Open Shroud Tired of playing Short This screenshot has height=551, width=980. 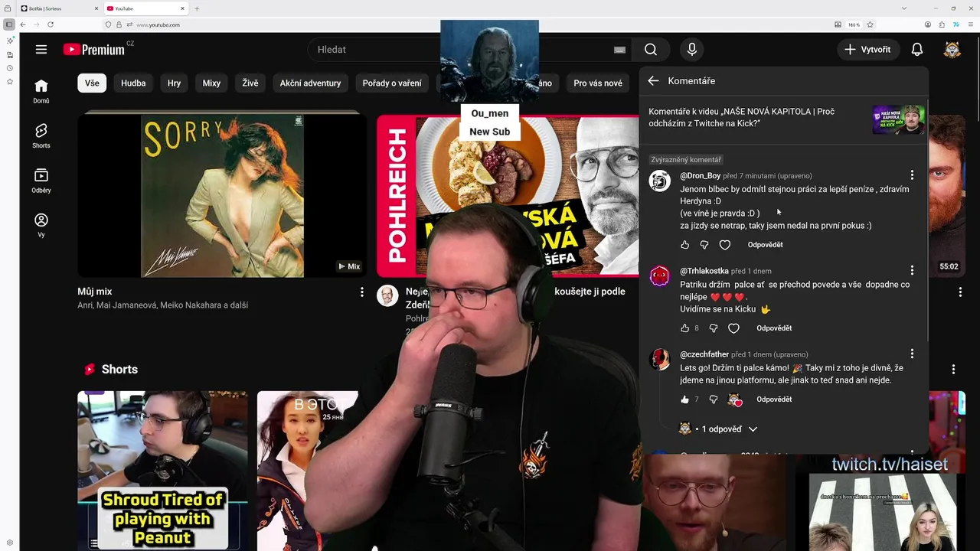(x=162, y=471)
